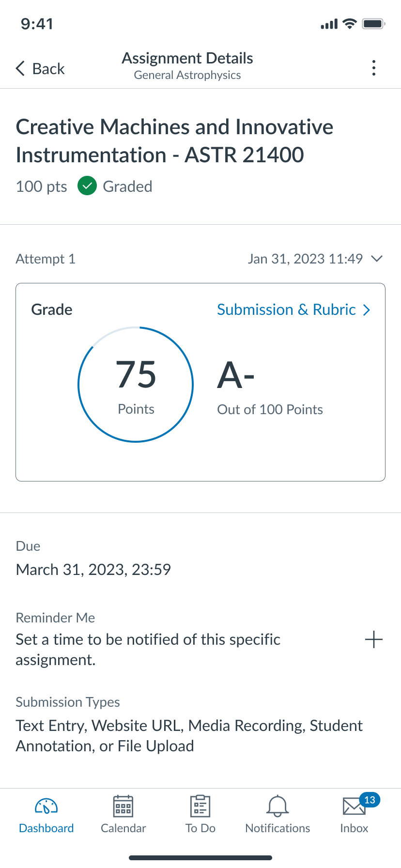
Task: Tap the back chevron icon
Action: (x=20, y=68)
